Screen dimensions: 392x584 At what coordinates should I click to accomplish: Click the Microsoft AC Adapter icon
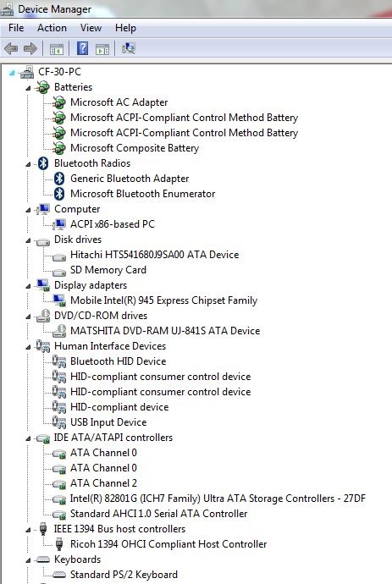(59, 102)
